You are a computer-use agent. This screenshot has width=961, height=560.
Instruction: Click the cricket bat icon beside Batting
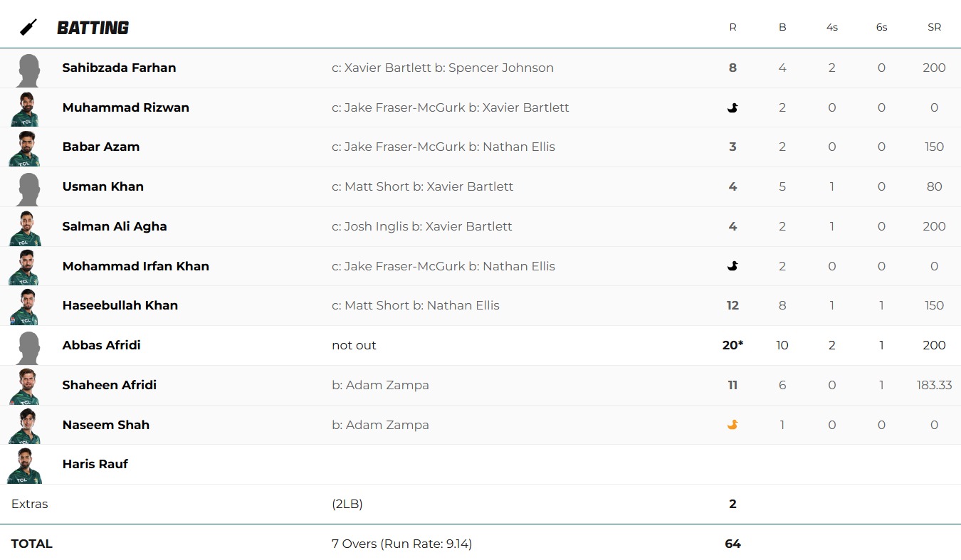pyautogui.click(x=28, y=28)
